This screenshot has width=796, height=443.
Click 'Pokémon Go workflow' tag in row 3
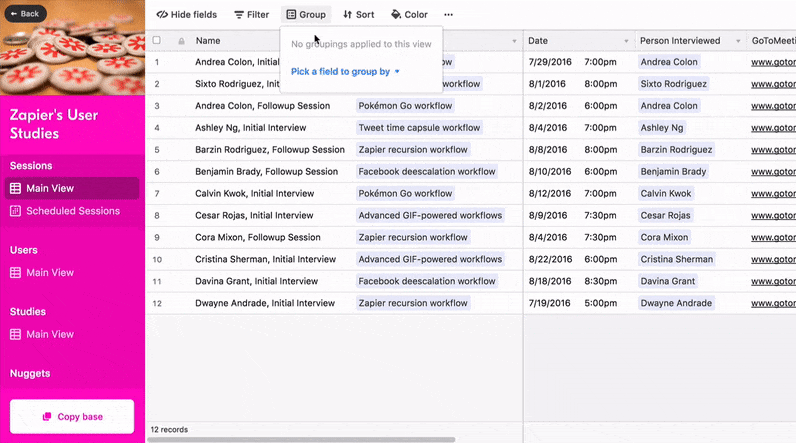click(x=405, y=106)
